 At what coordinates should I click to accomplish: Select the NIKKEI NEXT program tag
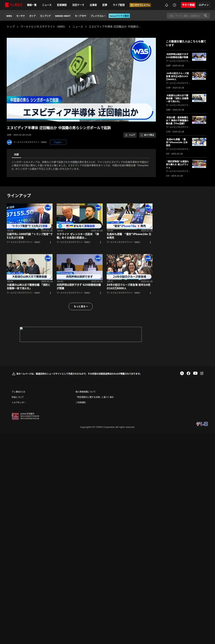[63, 16]
